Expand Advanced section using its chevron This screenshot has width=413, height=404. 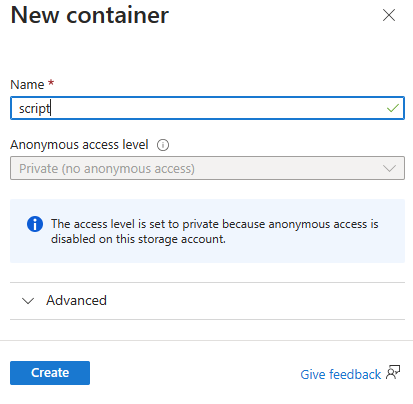point(28,301)
